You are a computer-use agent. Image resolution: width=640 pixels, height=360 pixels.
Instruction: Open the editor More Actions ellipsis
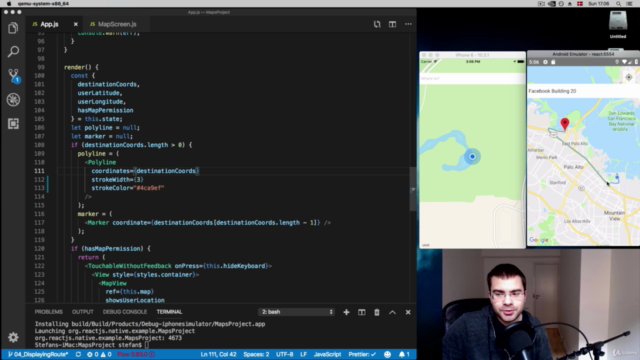408,24
